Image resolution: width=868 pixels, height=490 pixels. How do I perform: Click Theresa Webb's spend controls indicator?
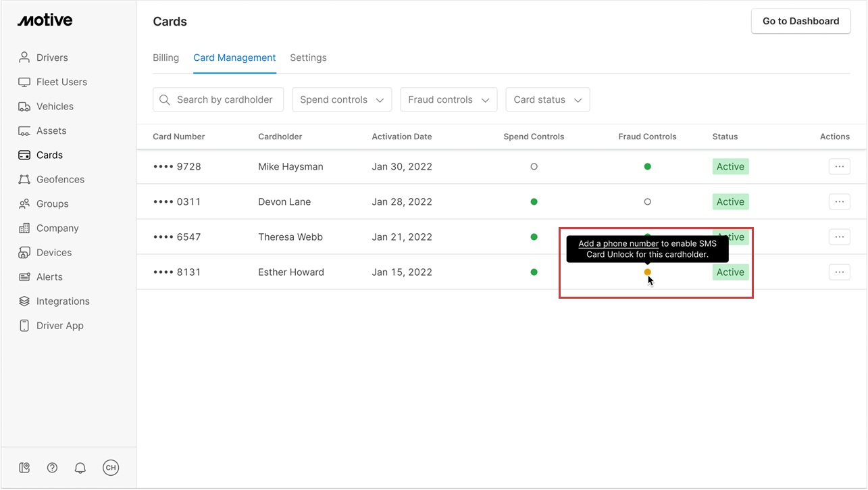click(534, 237)
